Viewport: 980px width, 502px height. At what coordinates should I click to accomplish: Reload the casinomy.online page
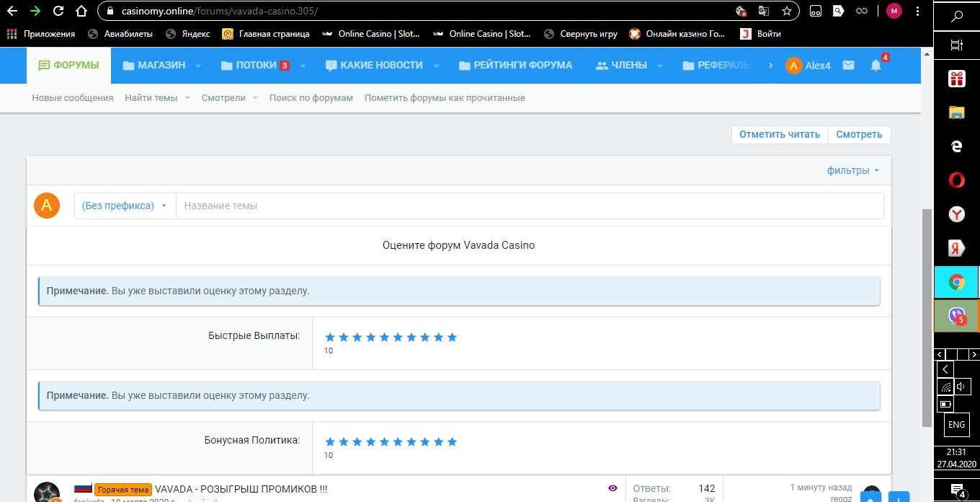point(58,11)
